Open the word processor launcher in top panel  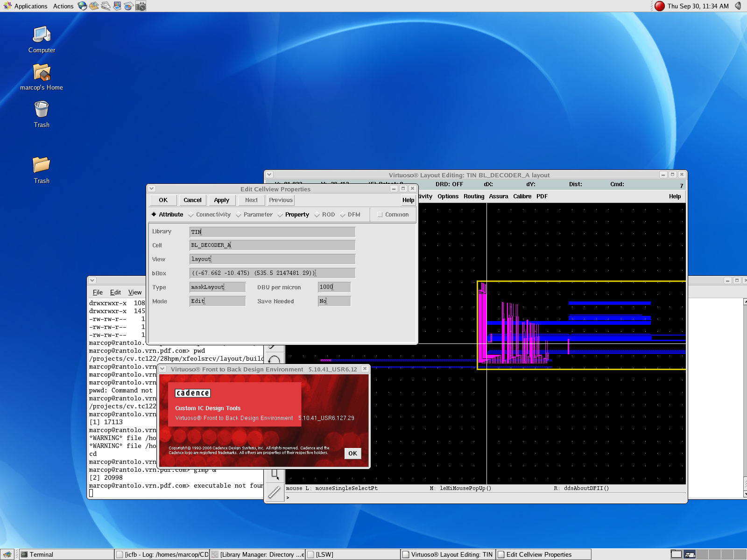[x=106, y=6]
